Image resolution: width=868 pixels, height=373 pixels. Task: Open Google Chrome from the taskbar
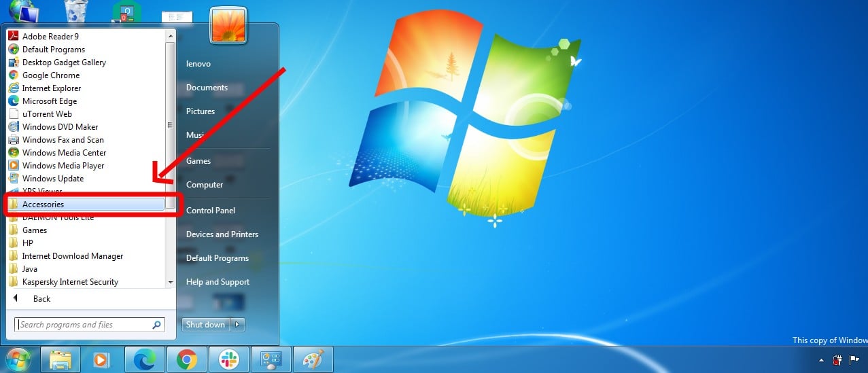(x=187, y=359)
